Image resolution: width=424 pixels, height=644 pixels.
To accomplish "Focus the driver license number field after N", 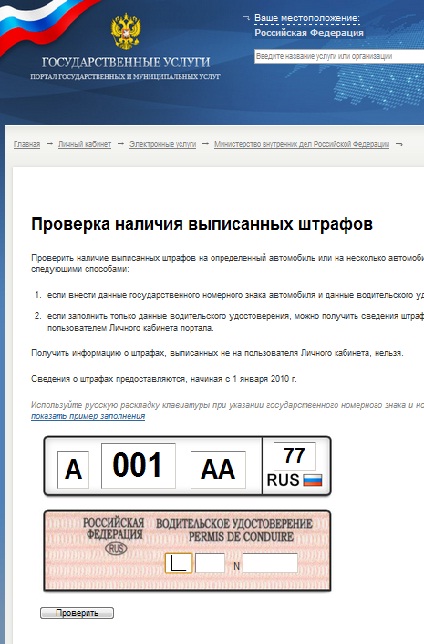I will (270, 563).
